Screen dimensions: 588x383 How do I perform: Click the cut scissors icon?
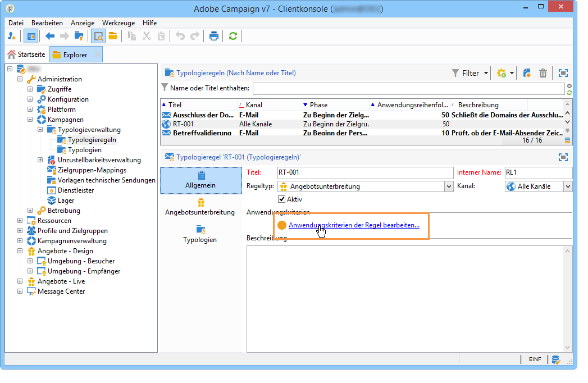tap(147, 36)
